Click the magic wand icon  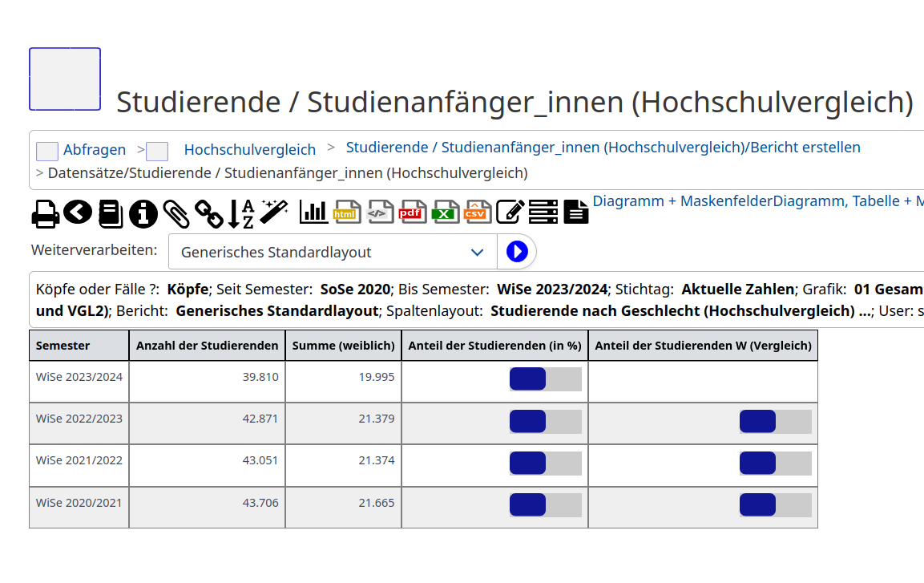pos(274,212)
